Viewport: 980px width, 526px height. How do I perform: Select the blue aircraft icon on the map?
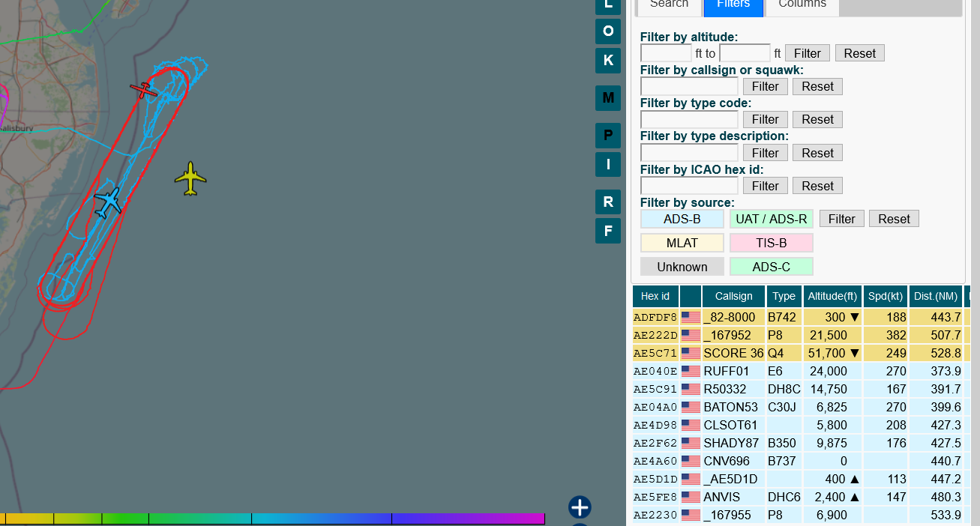tap(109, 202)
